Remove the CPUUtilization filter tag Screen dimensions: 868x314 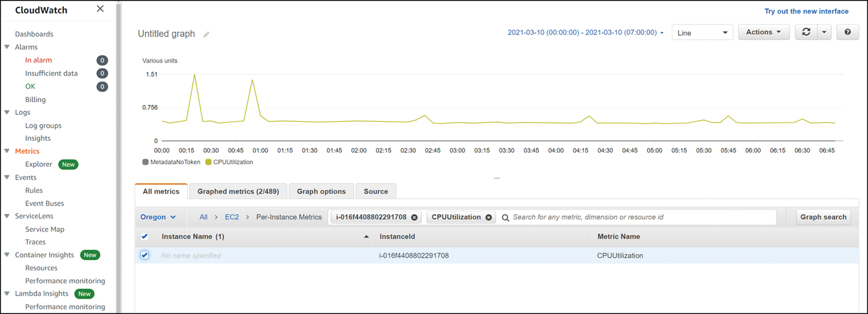488,217
